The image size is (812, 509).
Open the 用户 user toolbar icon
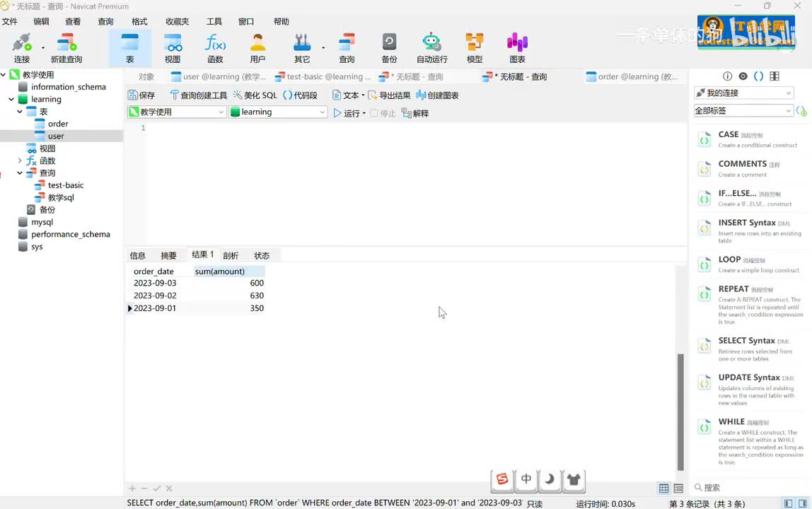[x=257, y=47]
